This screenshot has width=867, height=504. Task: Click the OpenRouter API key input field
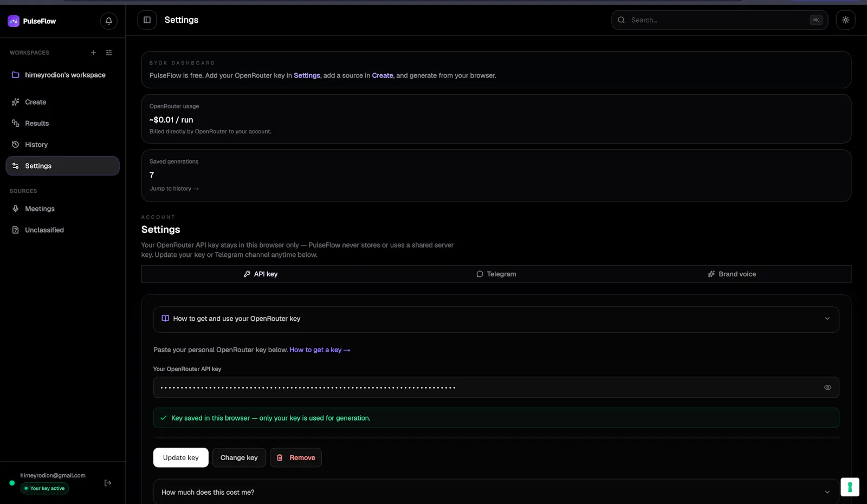(x=496, y=387)
